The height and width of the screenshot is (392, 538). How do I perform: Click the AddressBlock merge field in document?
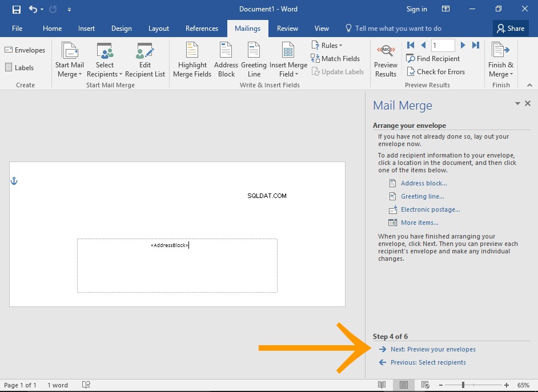pyautogui.click(x=170, y=245)
